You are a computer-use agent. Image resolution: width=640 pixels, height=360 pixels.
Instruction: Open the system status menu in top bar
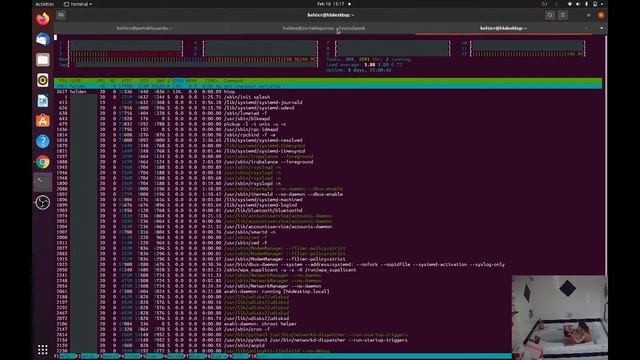pos(585,4)
